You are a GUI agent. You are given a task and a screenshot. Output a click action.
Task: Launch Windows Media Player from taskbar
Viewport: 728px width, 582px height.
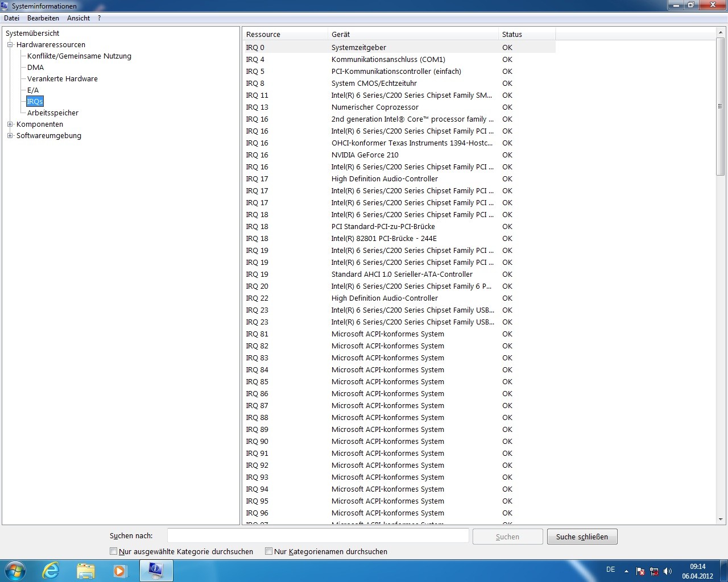pyautogui.click(x=119, y=571)
